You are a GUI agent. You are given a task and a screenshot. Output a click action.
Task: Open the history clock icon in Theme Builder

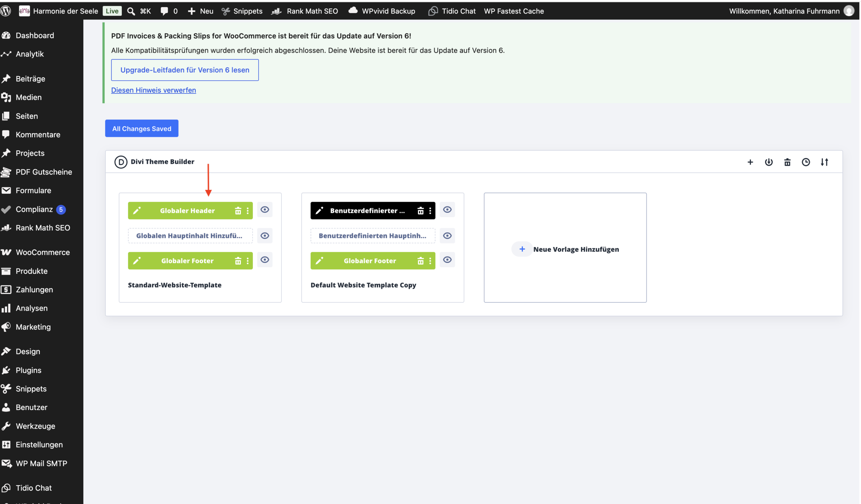coord(806,162)
